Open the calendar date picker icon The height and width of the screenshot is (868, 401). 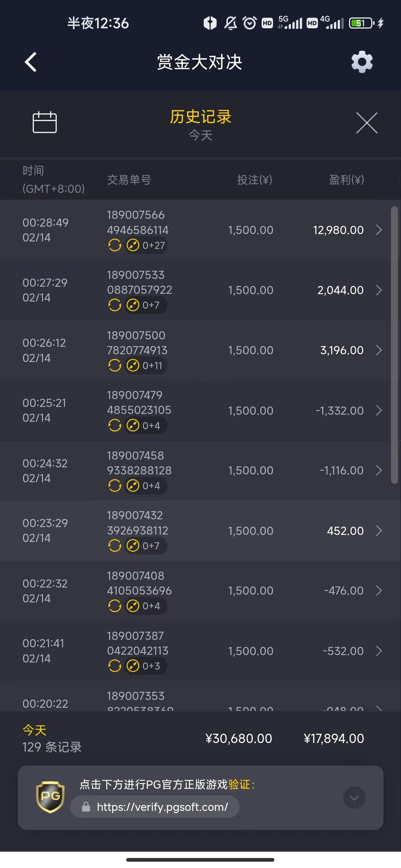(x=45, y=122)
